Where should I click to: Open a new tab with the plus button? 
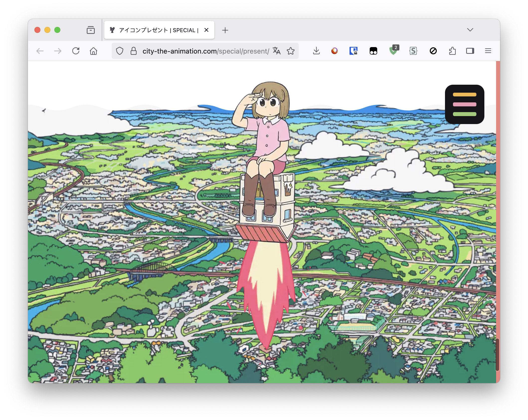click(225, 30)
